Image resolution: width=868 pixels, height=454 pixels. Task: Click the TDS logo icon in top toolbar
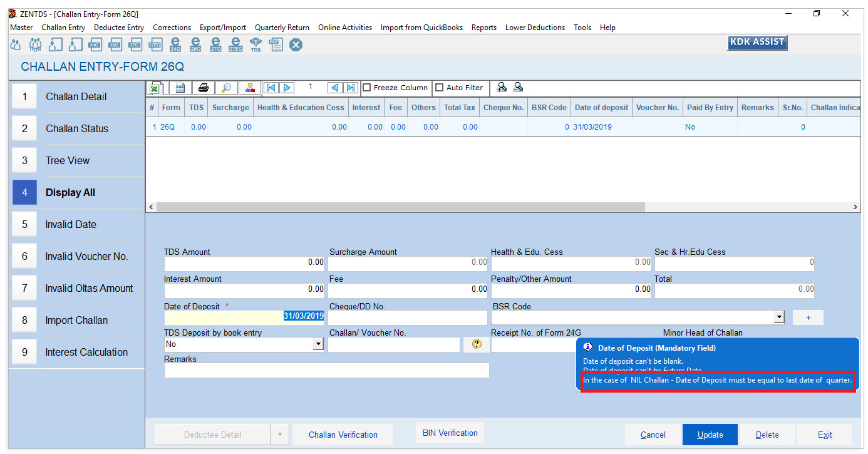tap(256, 45)
